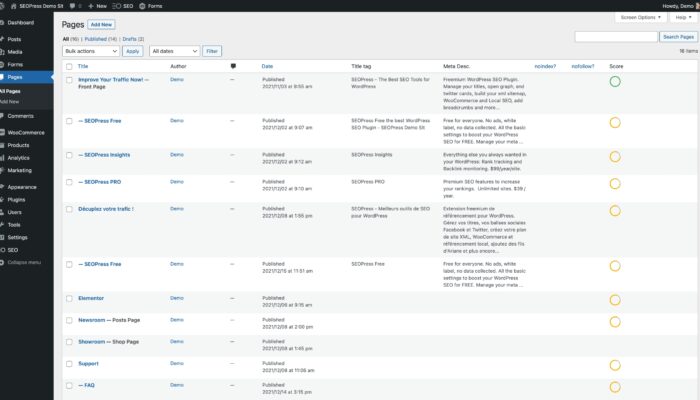Expand the Help panel

tap(683, 17)
